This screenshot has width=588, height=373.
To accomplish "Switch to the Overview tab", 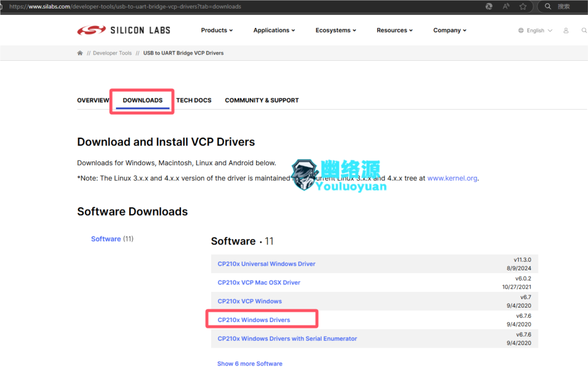I will pyautogui.click(x=93, y=100).
